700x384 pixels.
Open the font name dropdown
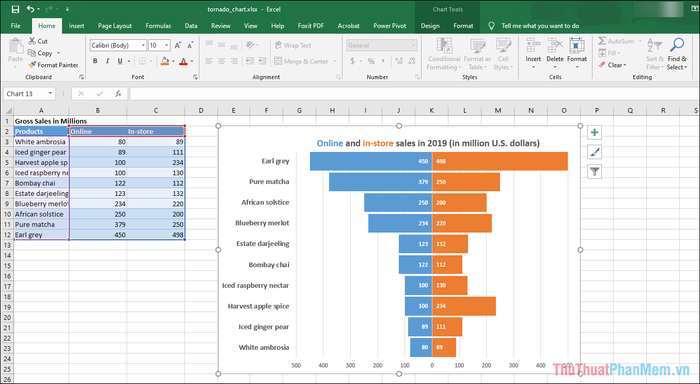[x=143, y=46]
